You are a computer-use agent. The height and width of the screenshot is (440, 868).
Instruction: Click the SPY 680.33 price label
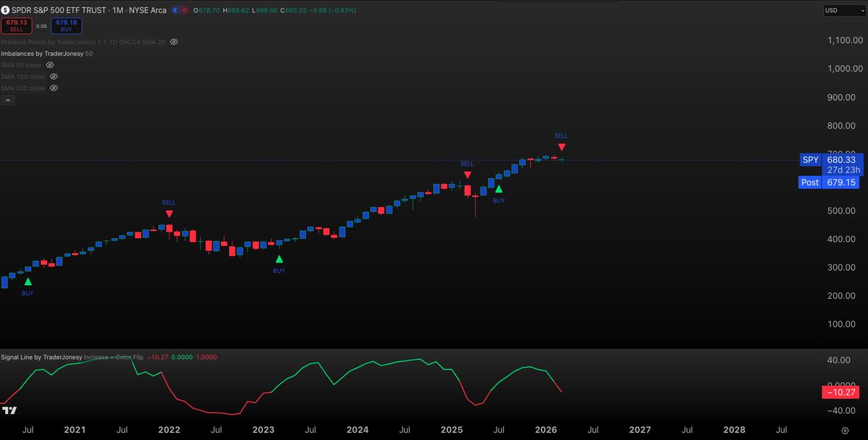click(830, 160)
